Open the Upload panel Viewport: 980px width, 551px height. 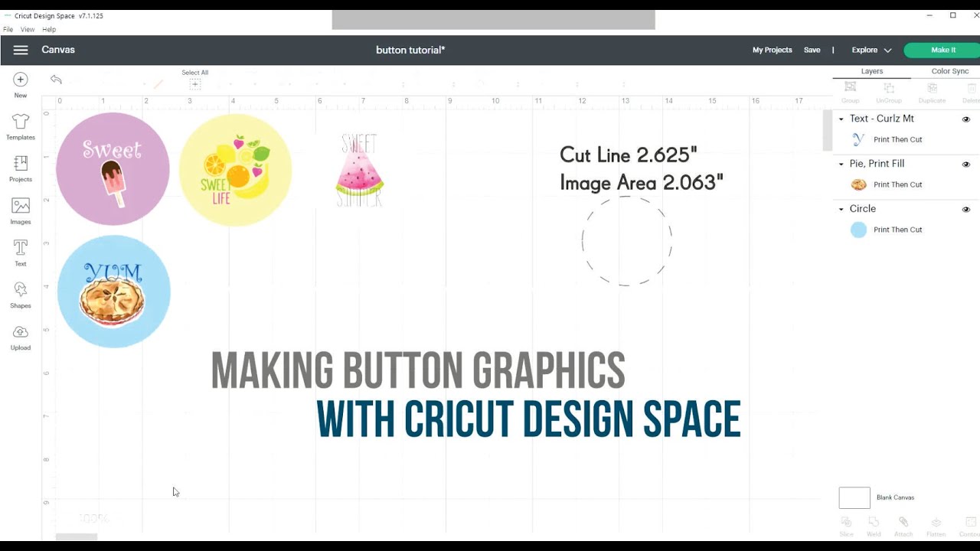point(21,337)
